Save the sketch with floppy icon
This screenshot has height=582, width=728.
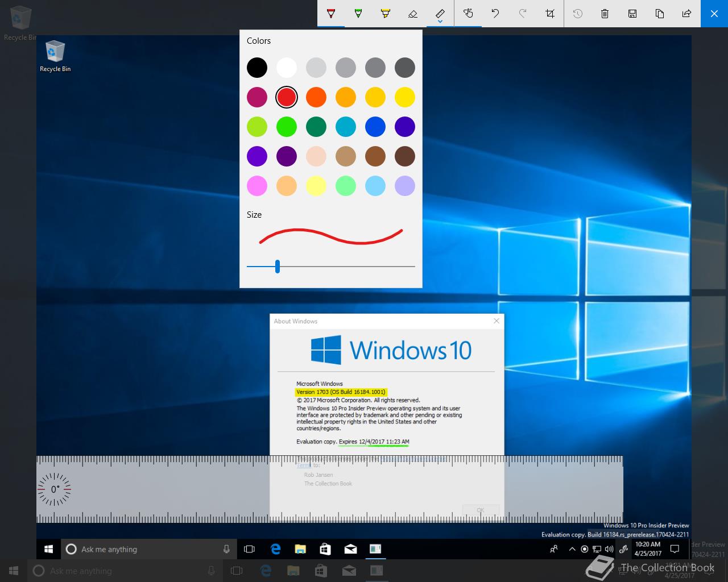pos(632,13)
